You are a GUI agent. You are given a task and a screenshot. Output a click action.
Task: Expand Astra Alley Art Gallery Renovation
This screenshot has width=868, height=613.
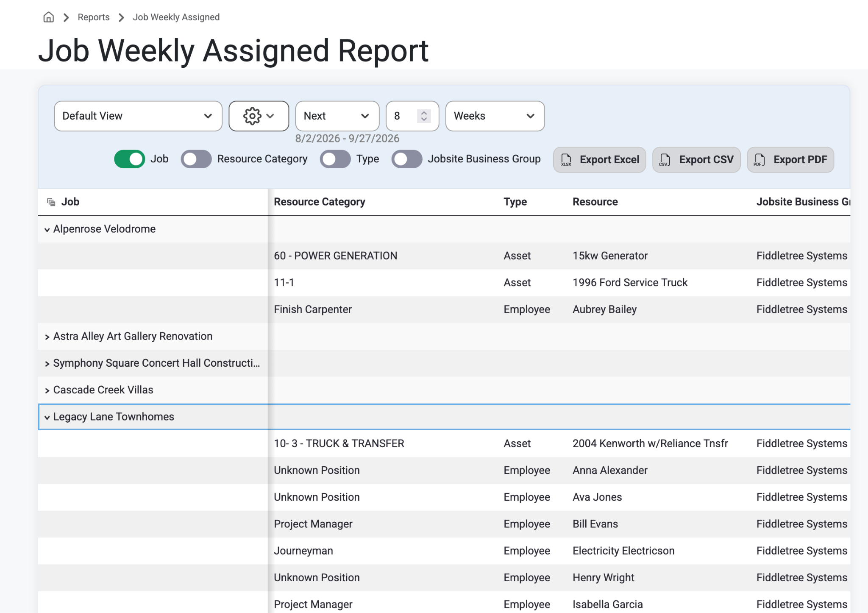[x=47, y=337]
